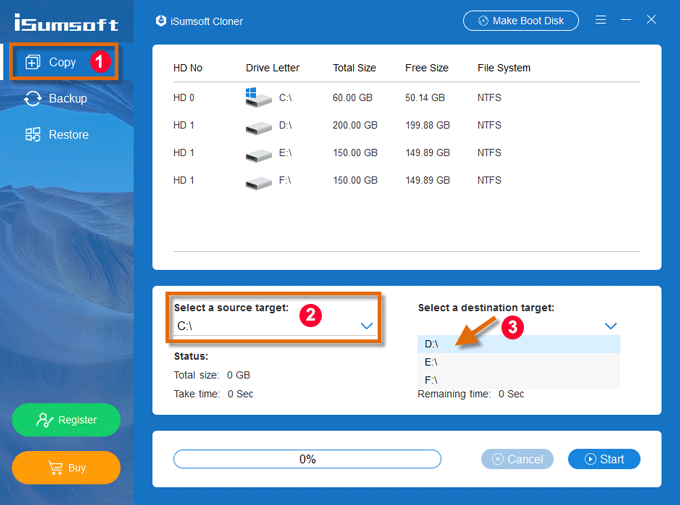Click the Backup circular arrows icon

click(33, 98)
